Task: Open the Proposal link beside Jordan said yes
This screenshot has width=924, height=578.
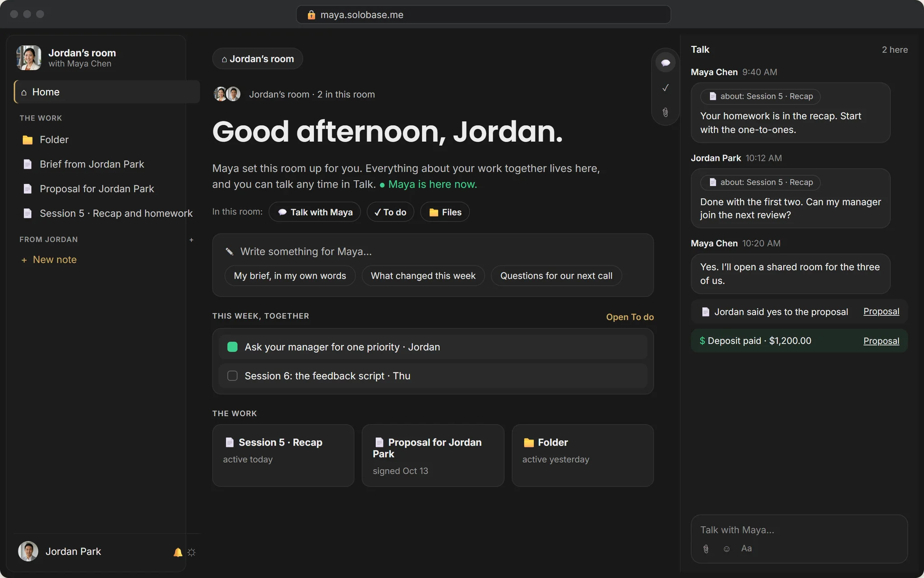Action: [881, 312]
